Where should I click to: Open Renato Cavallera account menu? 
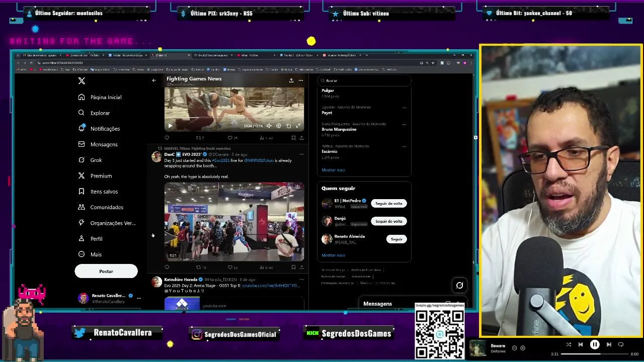(x=110, y=298)
